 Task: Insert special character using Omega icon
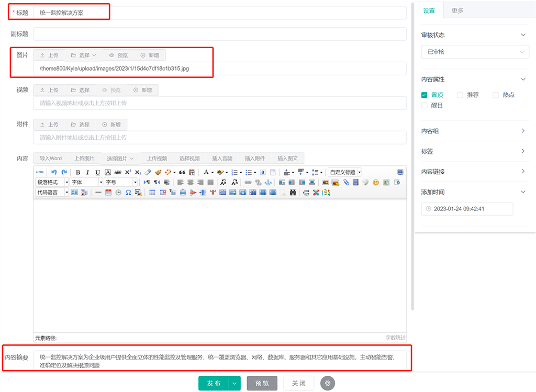128,193
